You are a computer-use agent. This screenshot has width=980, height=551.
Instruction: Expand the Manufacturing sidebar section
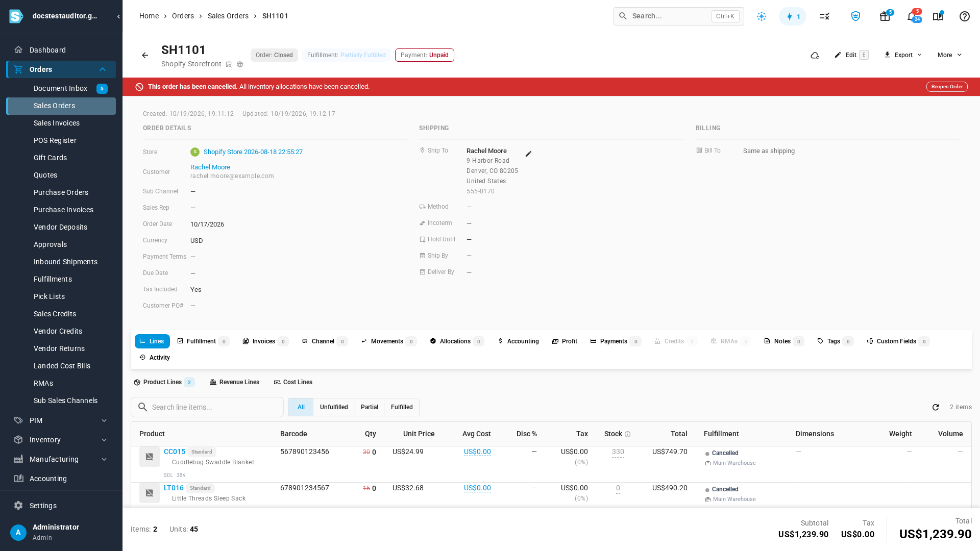(x=104, y=459)
